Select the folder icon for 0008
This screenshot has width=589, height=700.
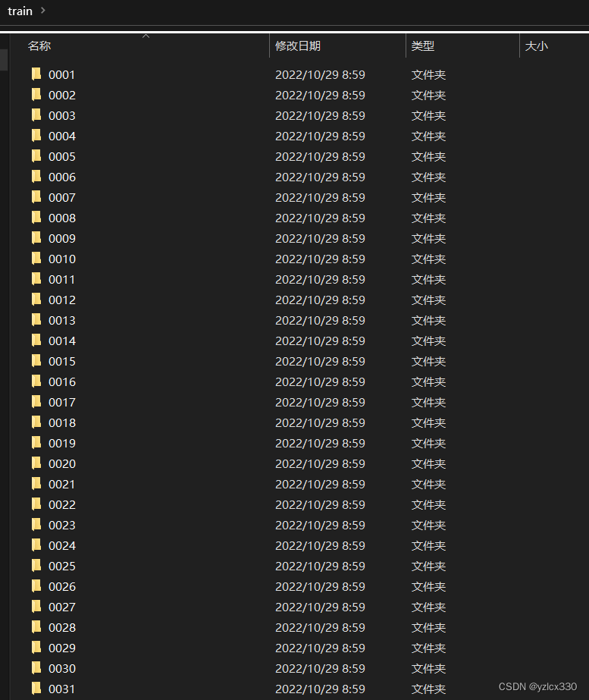pyautogui.click(x=36, y=218)
